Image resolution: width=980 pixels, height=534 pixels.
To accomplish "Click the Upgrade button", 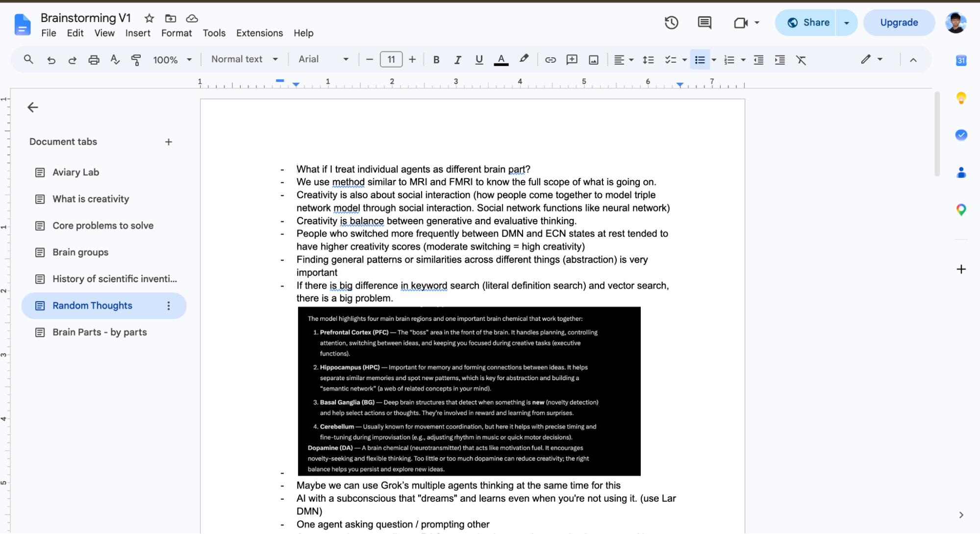I will (x=899, y=23).
